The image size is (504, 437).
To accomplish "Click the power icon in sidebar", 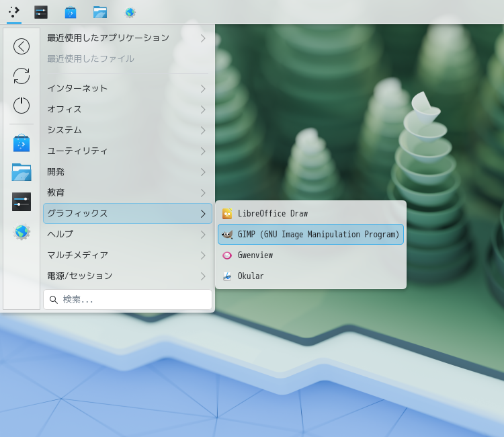I will 22,106.
